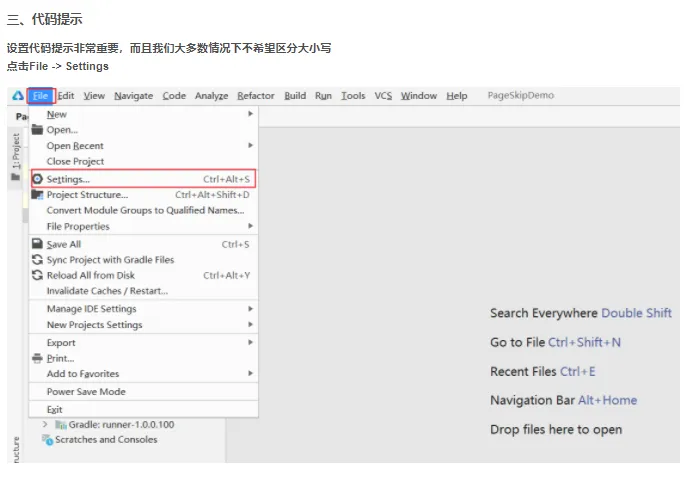Select Invalidate Caches / Restart...
This screenshot has width=690, height=489.
tap(143, 291)
